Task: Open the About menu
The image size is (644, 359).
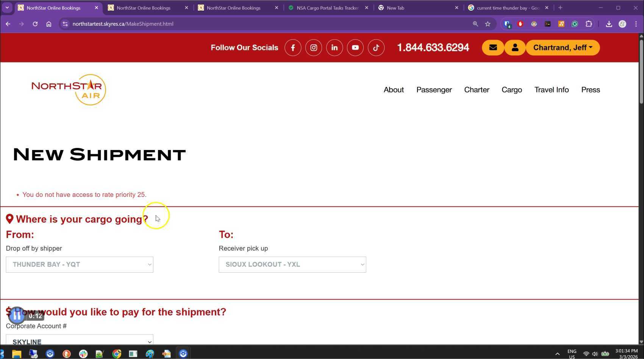Action: click(x=394, y=90)
